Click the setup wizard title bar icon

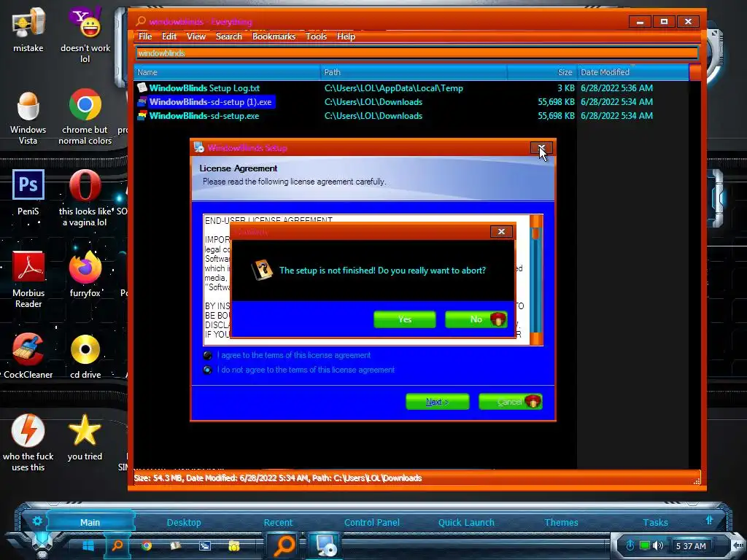pyautogui.click(x=198, y=147)
